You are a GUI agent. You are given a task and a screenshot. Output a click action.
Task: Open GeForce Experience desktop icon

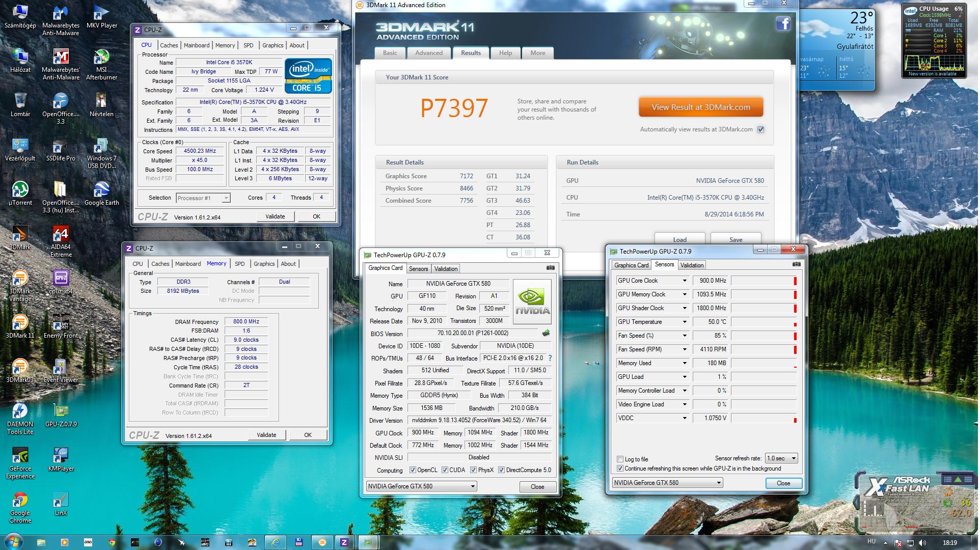click(20, 463)
